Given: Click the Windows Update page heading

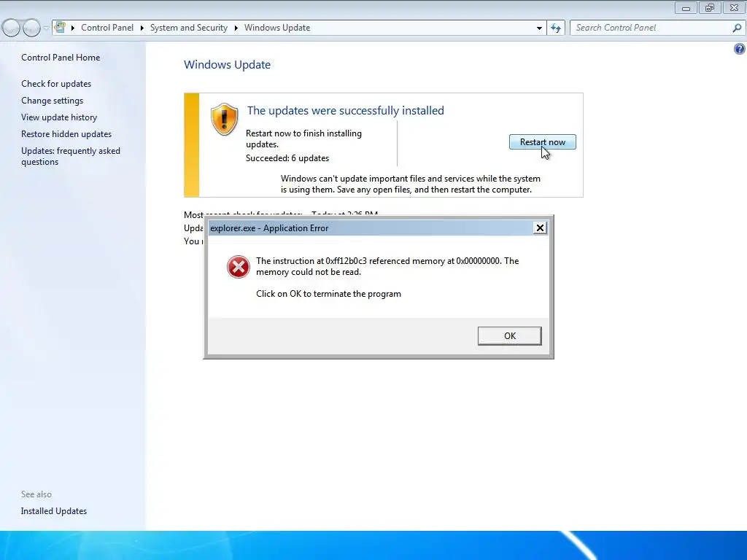Looking at the screenshot, I should click(x=228, y=64).
